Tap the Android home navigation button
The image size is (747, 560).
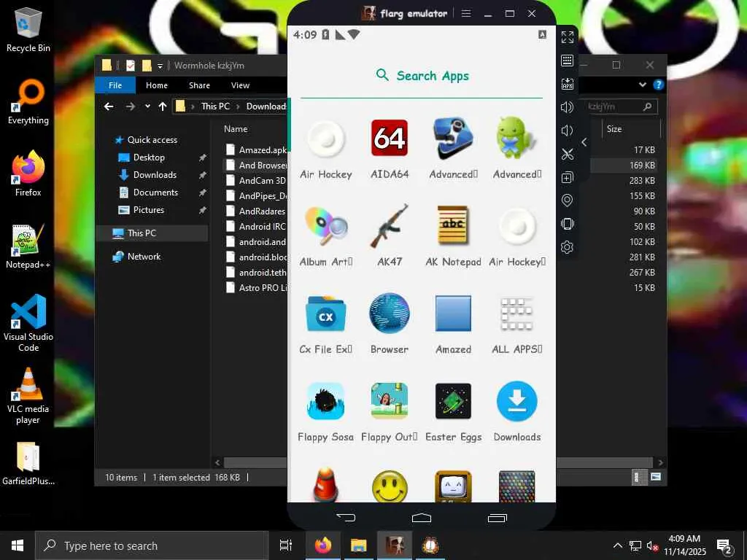[x=421, y=517]
